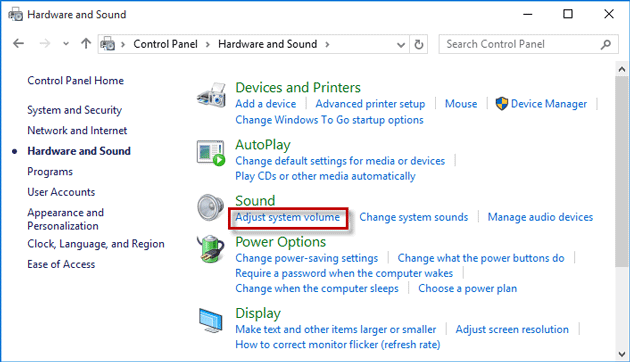Open Appearance and Personalization category
The height and width of the screenshot is (362, 630).
pyautogui.click(x=65, y=219)
